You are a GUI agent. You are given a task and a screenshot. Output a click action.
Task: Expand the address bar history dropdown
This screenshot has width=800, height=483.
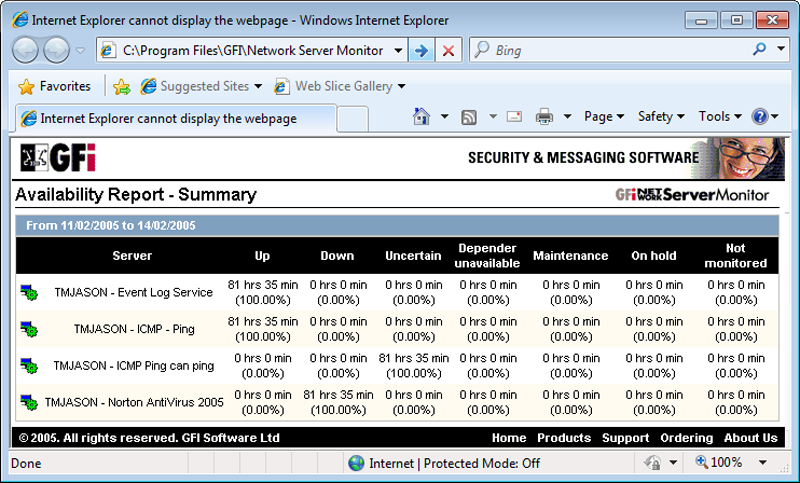398,50
